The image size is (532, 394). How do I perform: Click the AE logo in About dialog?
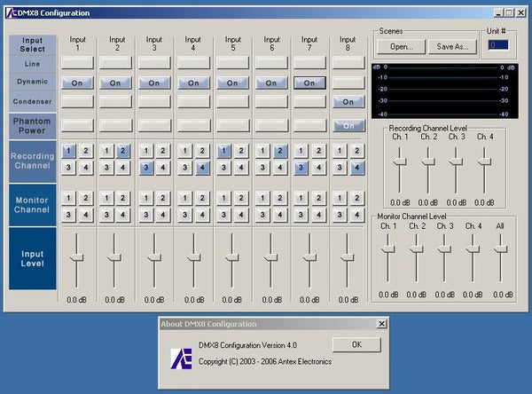pyautogui.click(x=180, y=357)
